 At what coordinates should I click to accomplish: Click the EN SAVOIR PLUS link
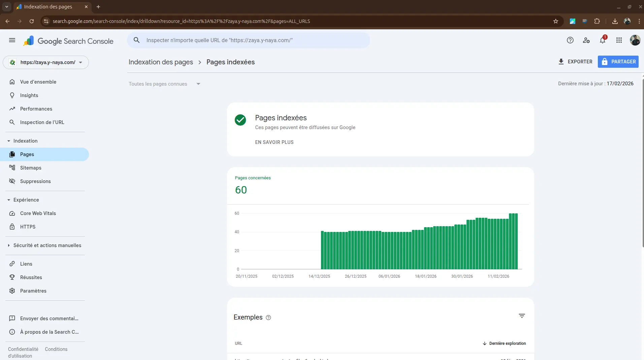pyautogui.click(x=274, y=142)
